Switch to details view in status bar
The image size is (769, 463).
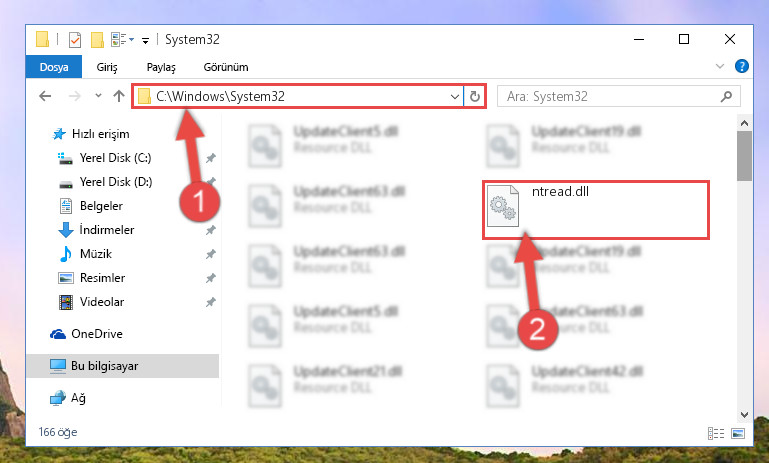(x=716, y=433)
